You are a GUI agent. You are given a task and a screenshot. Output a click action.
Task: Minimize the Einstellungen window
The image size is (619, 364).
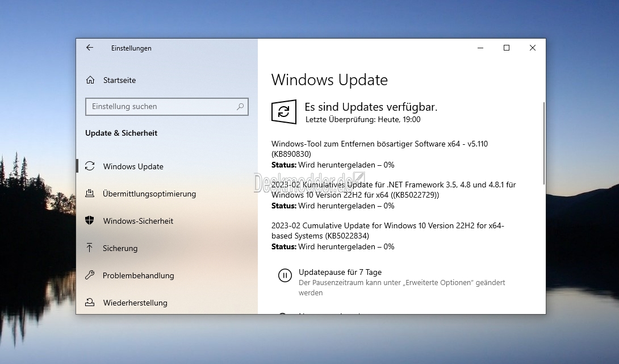click(480, 48)
